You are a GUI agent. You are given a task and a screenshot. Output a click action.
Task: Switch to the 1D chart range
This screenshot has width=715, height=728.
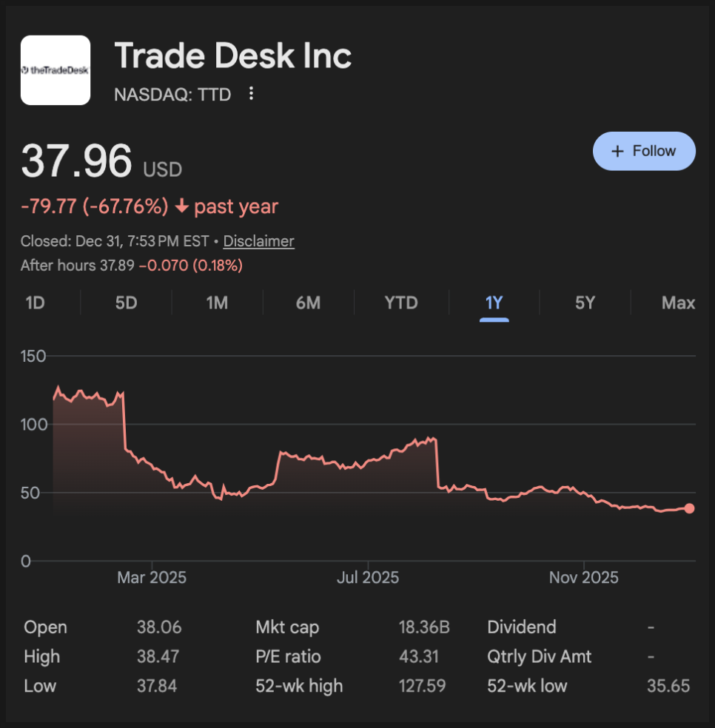(x=35, y=303)
